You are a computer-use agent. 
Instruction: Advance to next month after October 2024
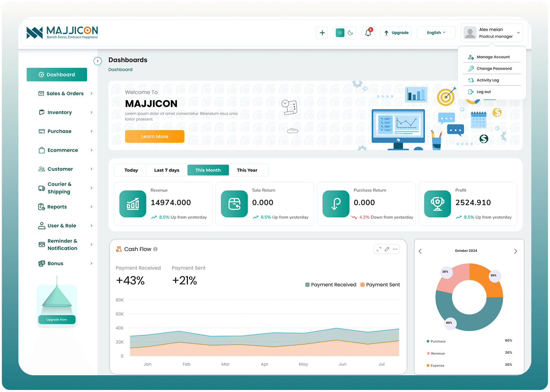click(x=515, y=251)
